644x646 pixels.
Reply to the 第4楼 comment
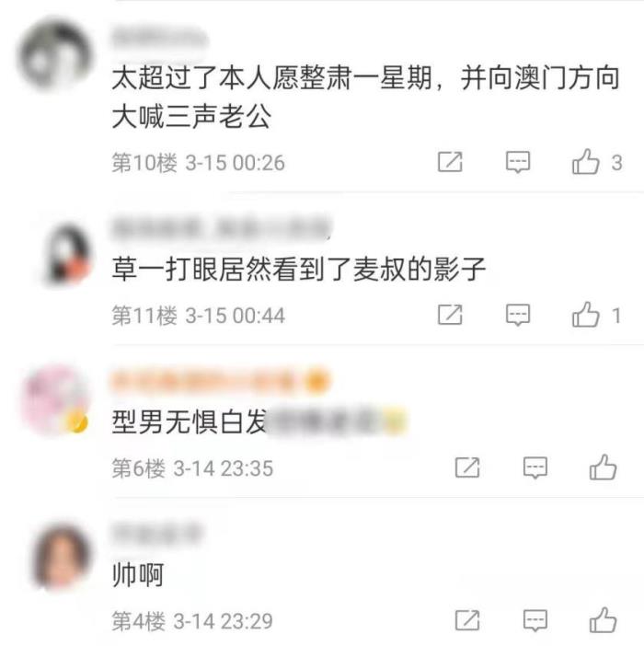pyautogui.click(x=535, y=620)
